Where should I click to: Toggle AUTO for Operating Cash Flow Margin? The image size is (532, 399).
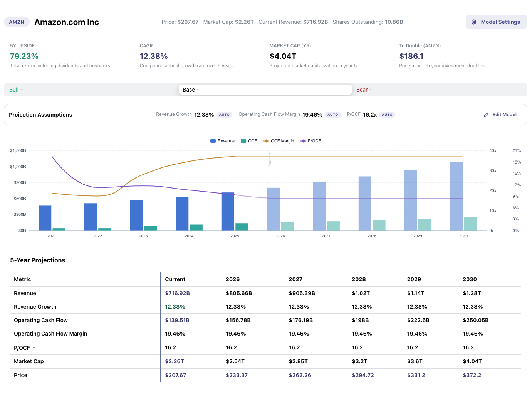(333, 114)
